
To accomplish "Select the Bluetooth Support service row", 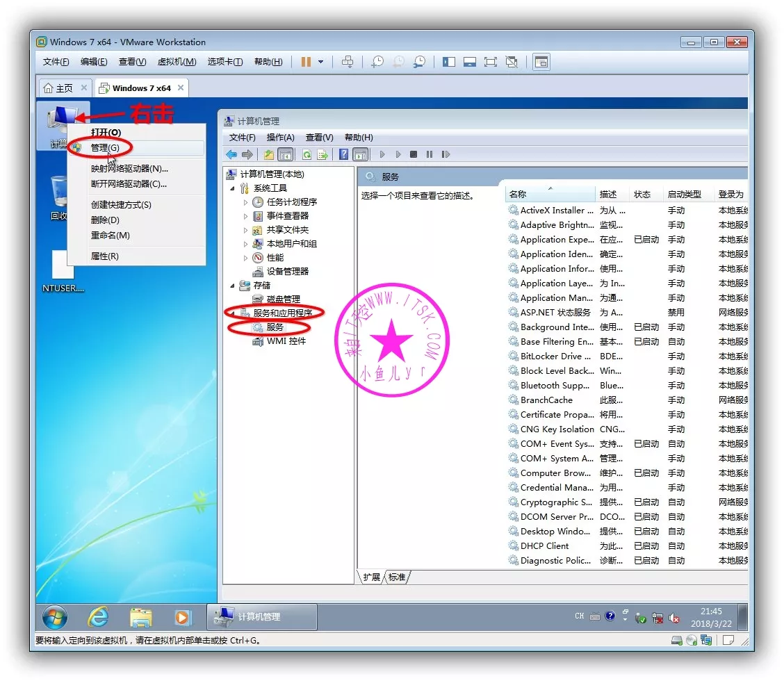I will [555, 386].
